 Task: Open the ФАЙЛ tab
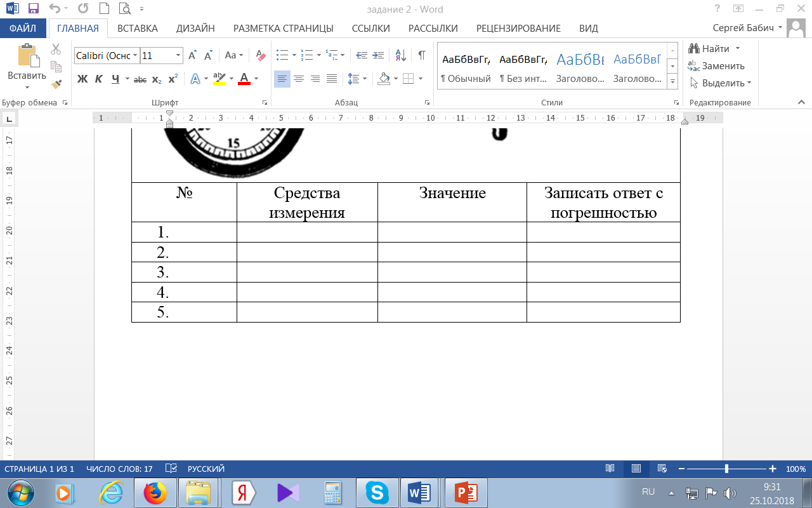(23, 28)
